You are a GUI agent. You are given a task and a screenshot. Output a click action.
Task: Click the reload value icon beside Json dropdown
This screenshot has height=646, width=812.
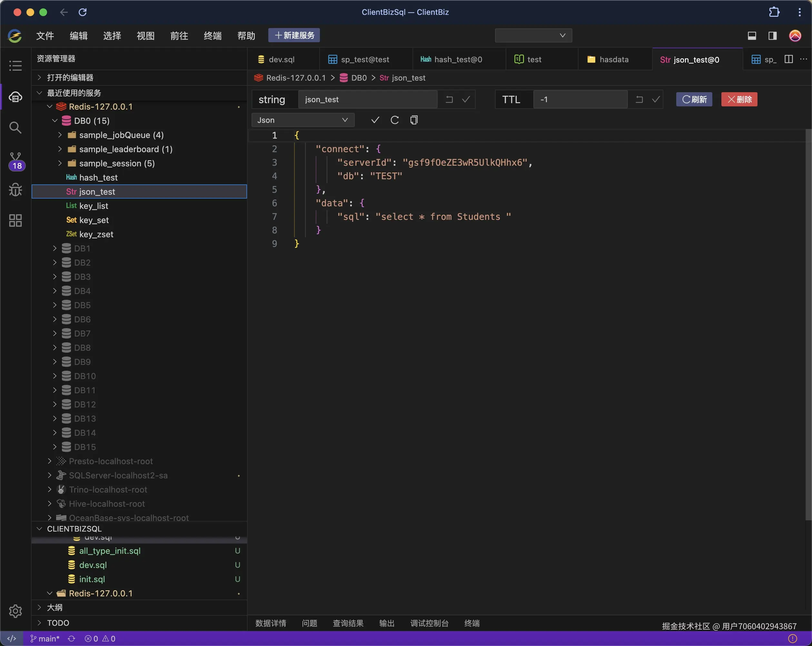[x=394, y=120]
